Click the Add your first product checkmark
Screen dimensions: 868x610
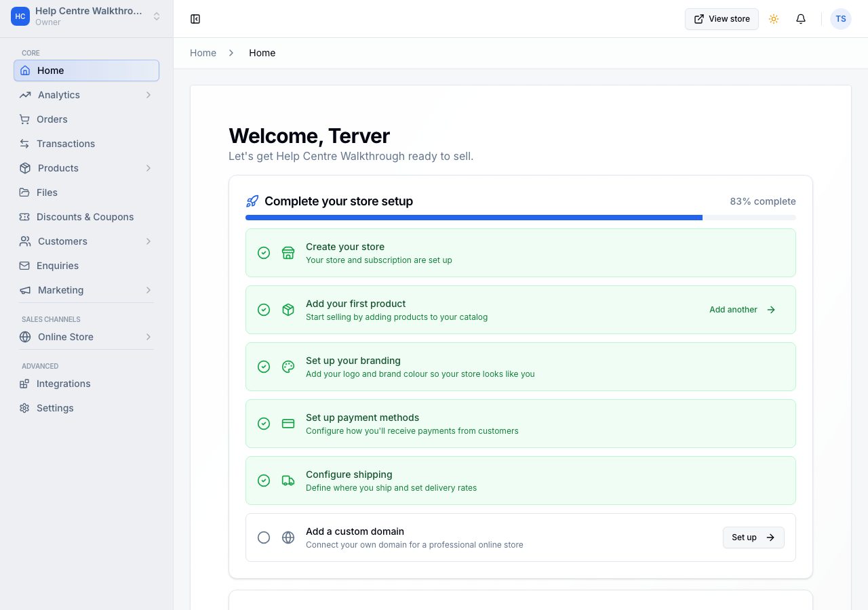264,310
